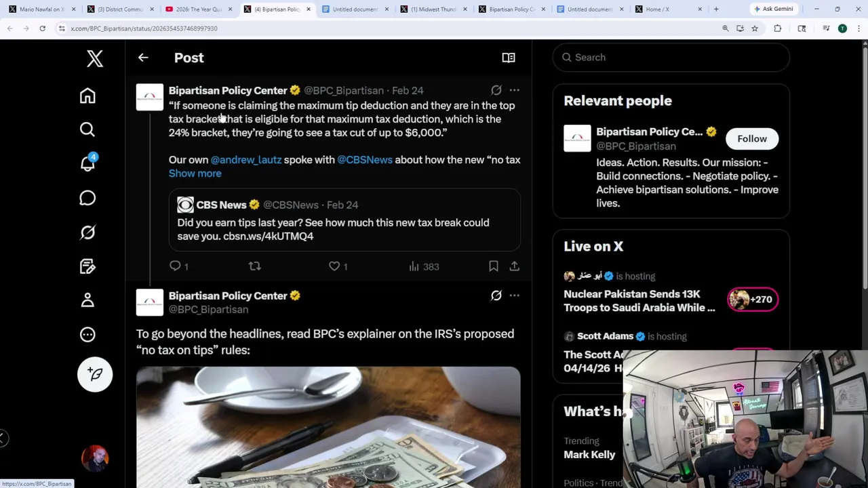868x488 pixels.
Task: Click the compose Post feather button
Action: pos(95,374)
